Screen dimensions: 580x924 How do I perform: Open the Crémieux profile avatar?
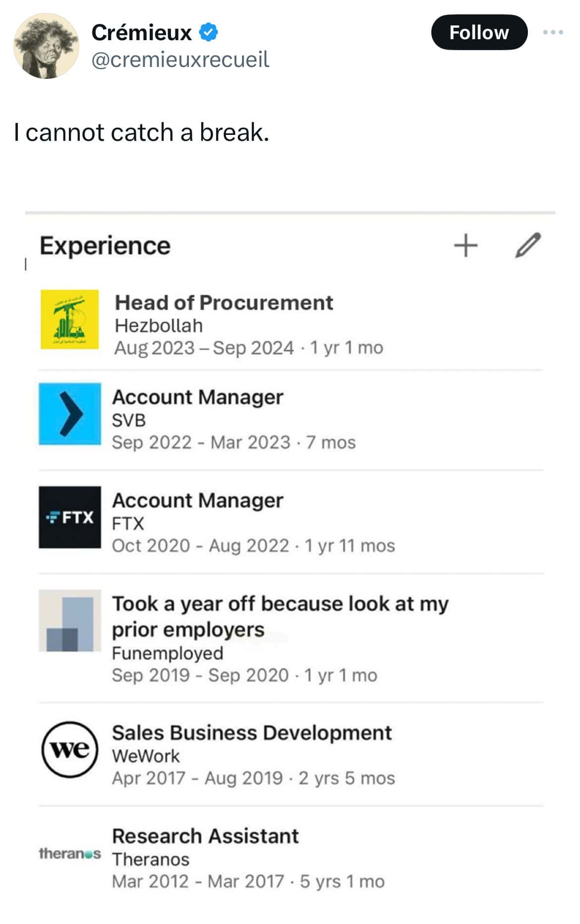point(46,46)
